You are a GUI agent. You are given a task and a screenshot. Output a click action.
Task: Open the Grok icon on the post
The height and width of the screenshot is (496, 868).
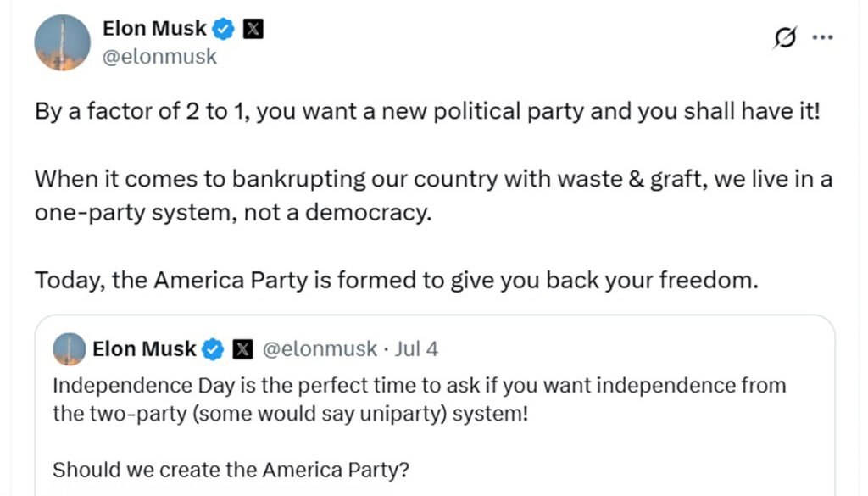pos(786,37)
